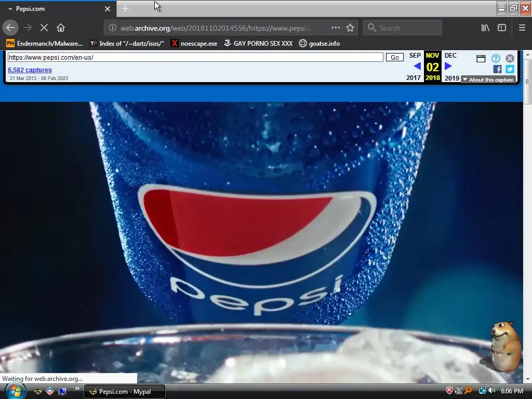The height and width of the screenshot is (399, 532).
Task: Click the Show desktop quick launch icon
Action: point(62,392)
